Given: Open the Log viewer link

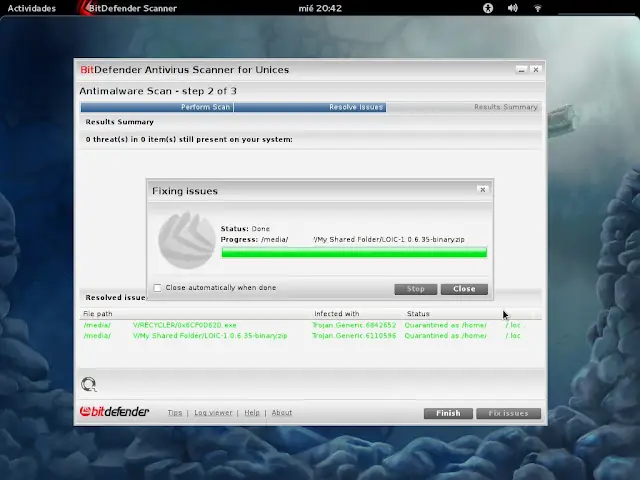Looking at the screenshot, I should pos(213,413).
